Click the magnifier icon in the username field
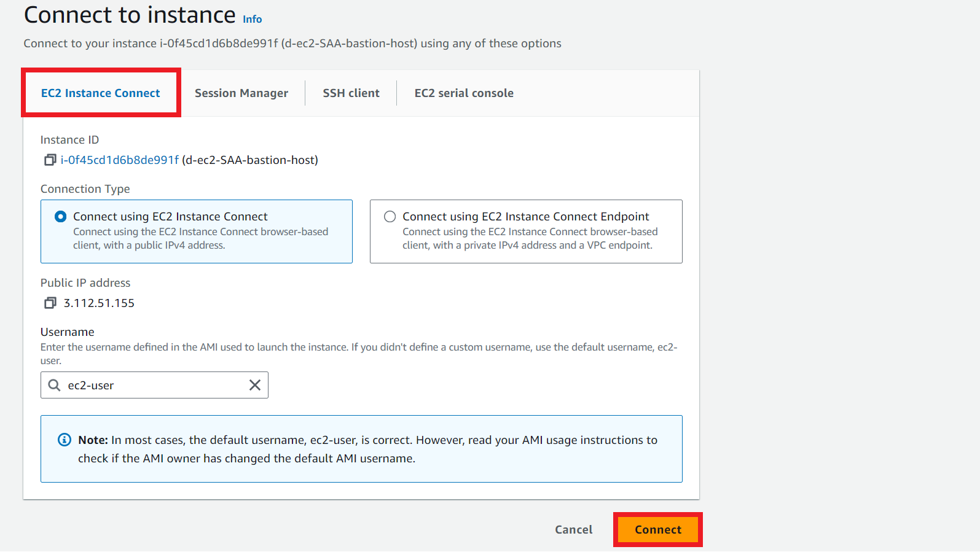980x552 pixels. (x=55, y=385)
